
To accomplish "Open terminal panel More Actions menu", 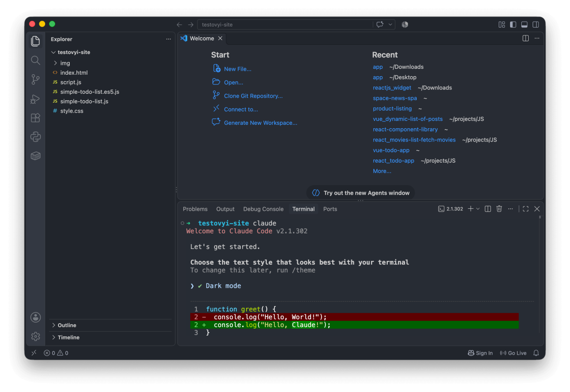I will 511,209.
